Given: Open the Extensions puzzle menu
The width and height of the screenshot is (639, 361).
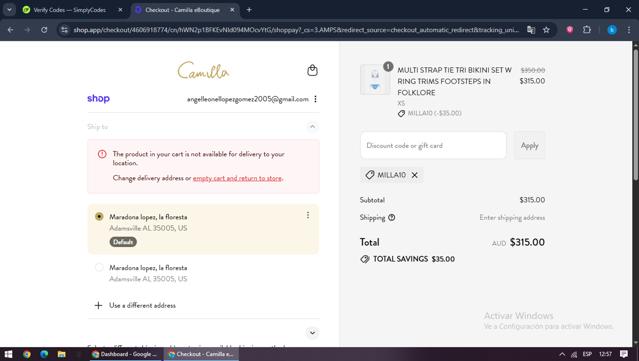Looking at the screenshot, I should pyautogui.click(x=586, y=30).
